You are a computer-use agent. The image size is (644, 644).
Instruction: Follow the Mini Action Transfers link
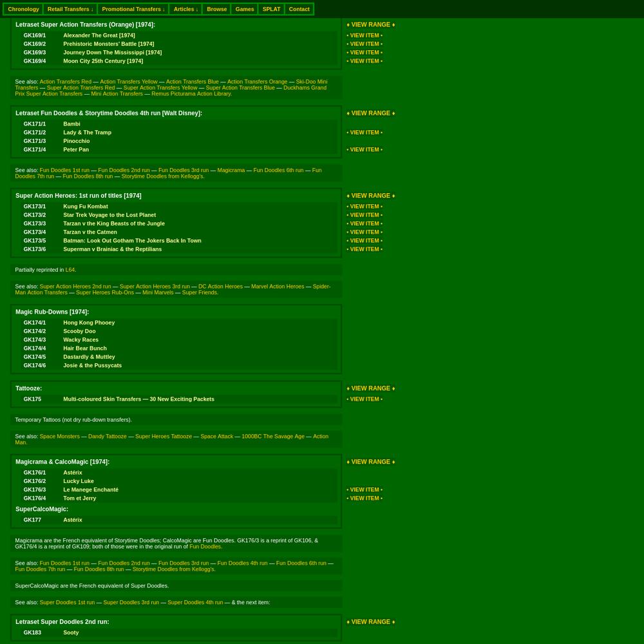tap(117, 93)
